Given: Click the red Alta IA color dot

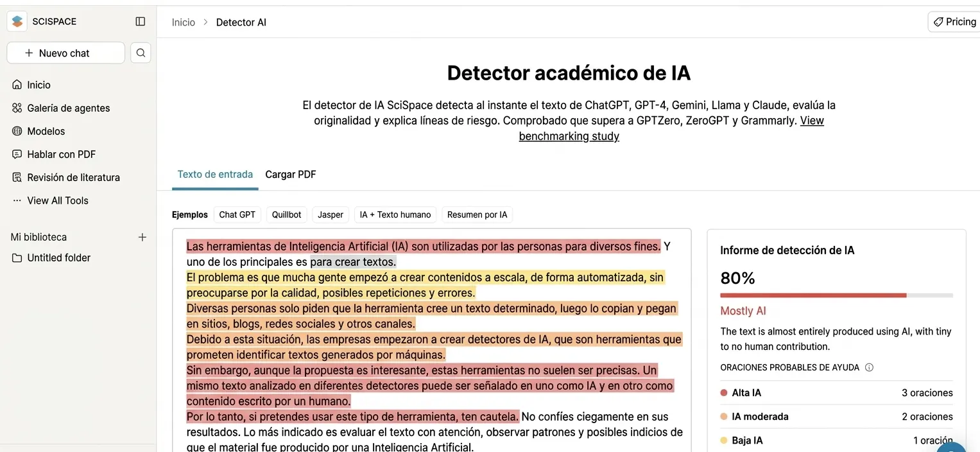Looking at the screenshot, I should [724, 393].
